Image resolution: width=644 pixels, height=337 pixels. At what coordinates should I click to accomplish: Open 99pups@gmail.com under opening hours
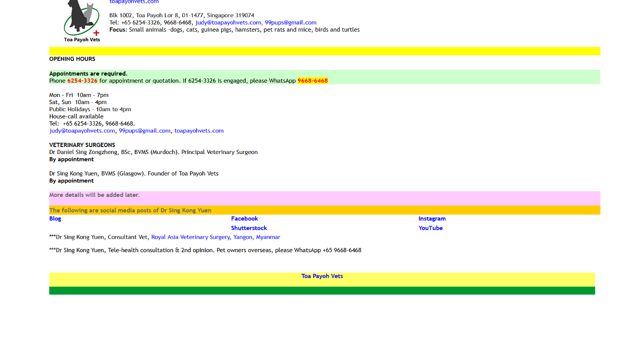144,130
